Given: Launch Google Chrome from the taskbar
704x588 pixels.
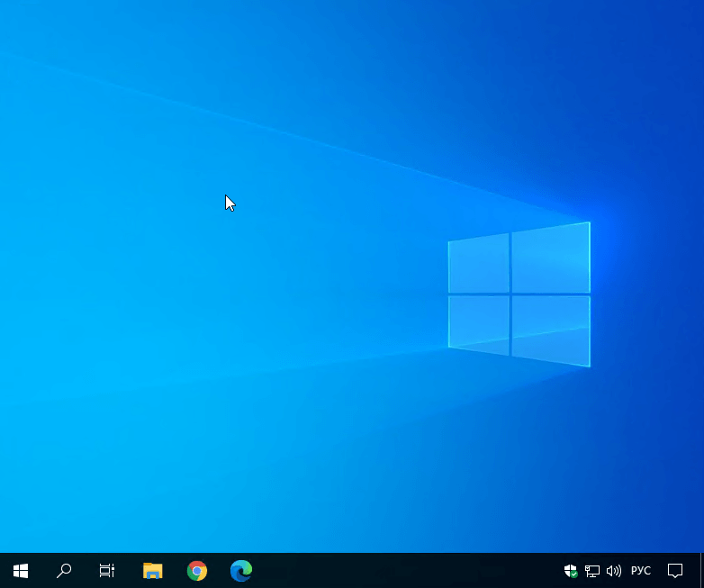Looking at the screenshot, I should click(x=197, y=571).
